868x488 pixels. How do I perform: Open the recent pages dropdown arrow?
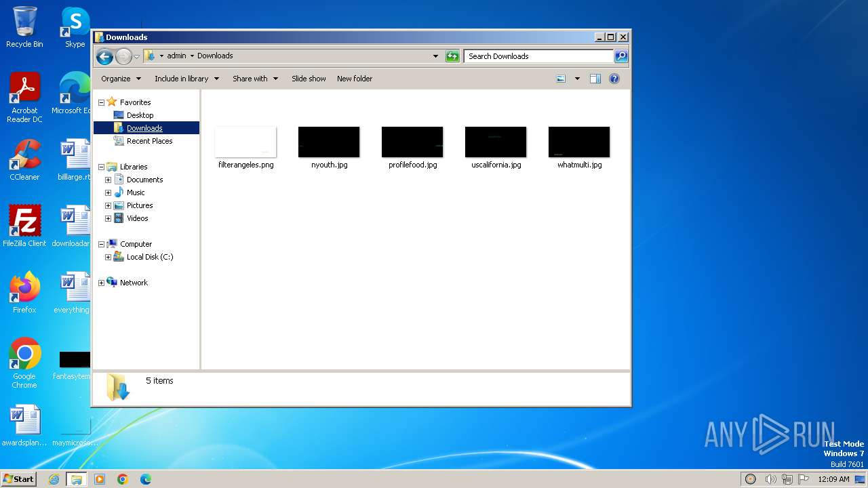pos(136,56)
